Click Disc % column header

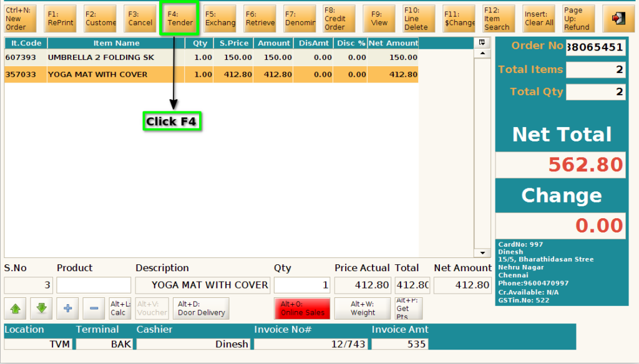[351, 43]
